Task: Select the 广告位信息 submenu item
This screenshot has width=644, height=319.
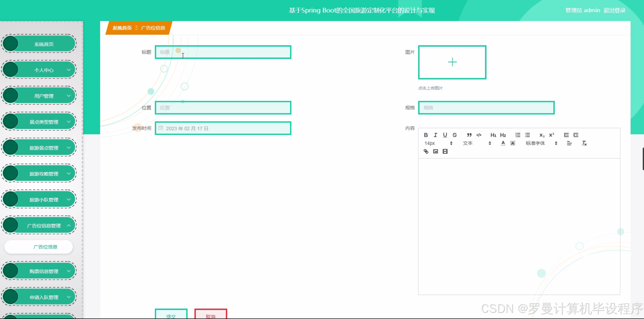Action: click(x=39, y=247)
